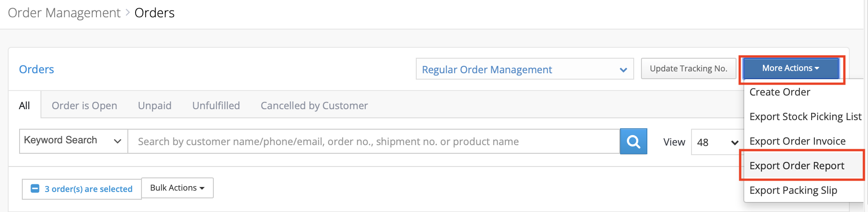This screenshot has height=212, width=868.
Task: Choose Export Order Report
Action: (797, 166)
